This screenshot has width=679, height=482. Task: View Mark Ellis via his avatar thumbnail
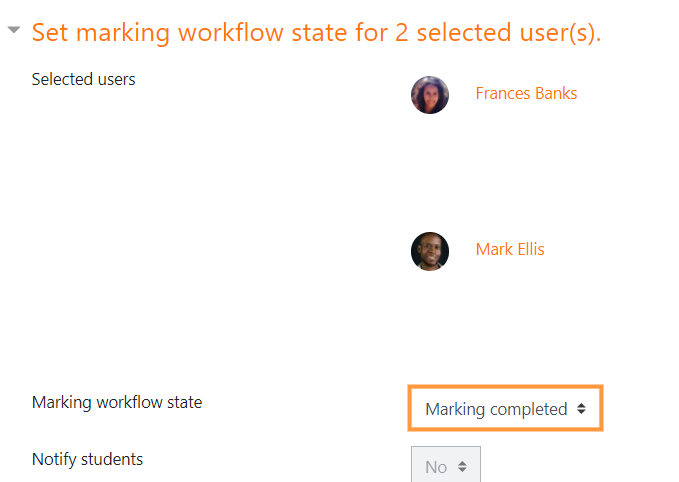tap(430, 251)
